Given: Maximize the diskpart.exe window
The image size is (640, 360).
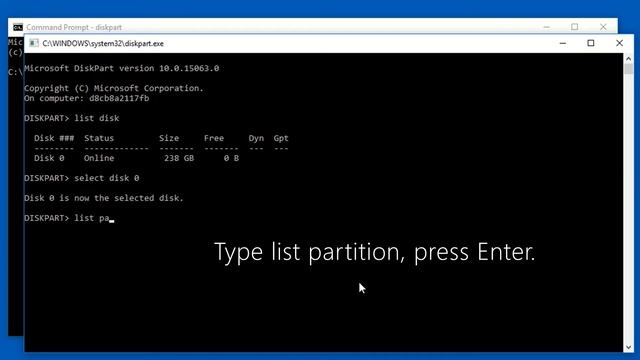Looking at the screenshot, I should click(x=591, y=43).
